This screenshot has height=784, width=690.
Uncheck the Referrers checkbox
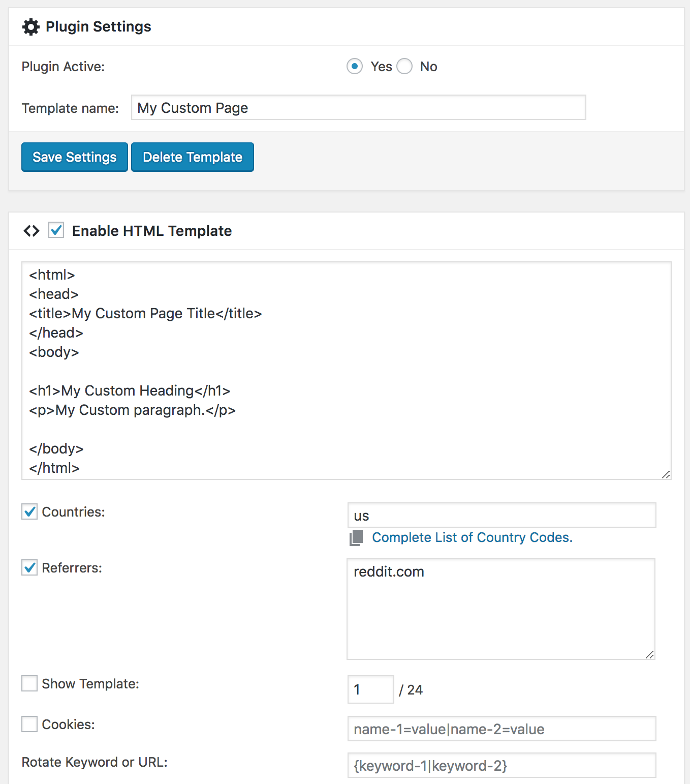click(29, 567)
